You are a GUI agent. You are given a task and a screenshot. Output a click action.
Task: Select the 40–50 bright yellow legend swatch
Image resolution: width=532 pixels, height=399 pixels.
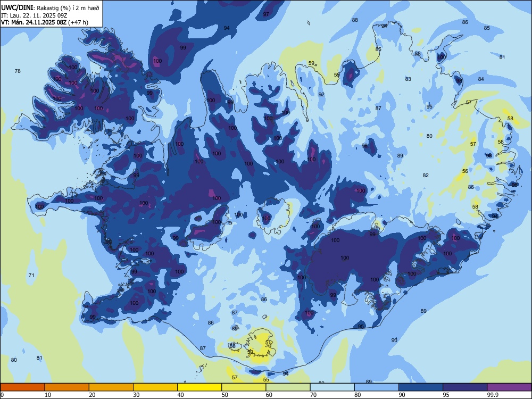pos(199,387)
